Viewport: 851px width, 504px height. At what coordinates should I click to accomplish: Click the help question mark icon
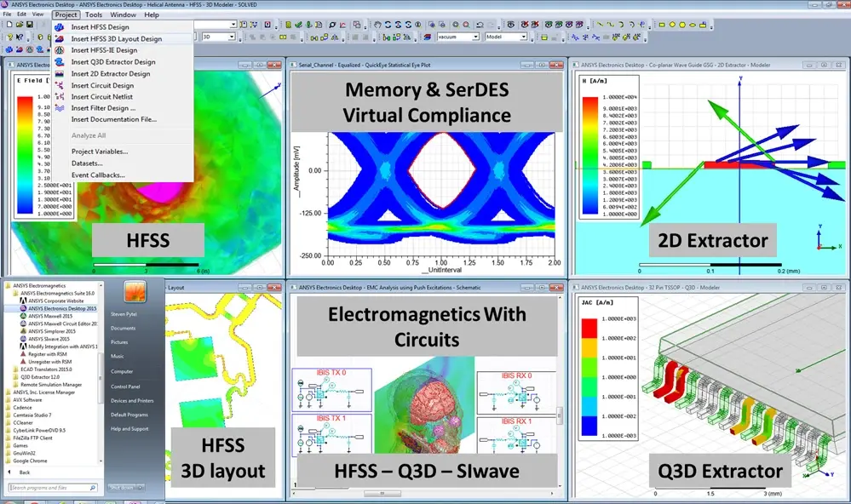[9, 37]
